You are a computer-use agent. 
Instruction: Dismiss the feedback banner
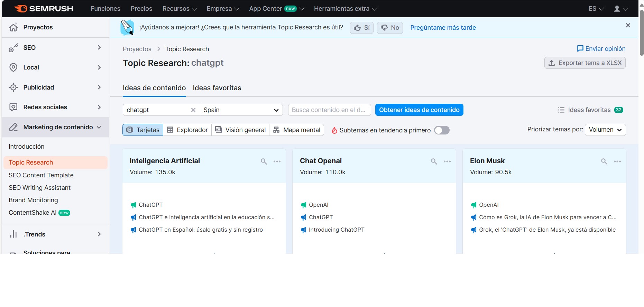pos(628,25)
